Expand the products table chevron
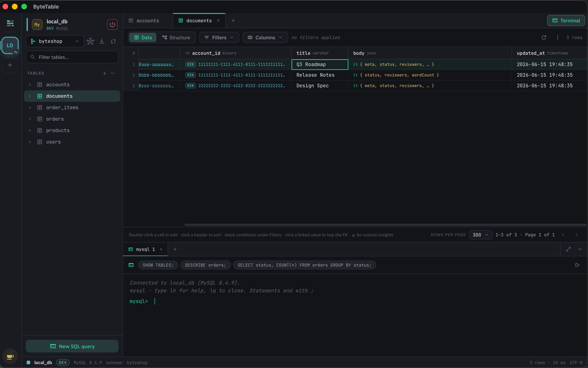 (30, 130)
